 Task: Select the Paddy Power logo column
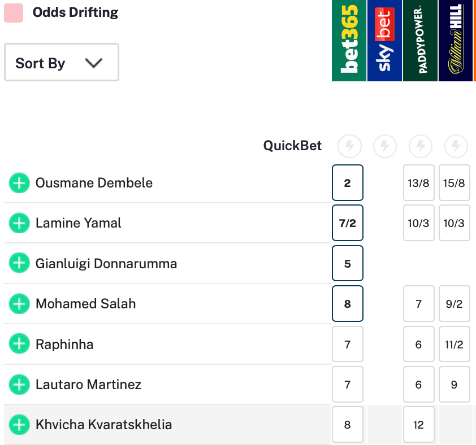click(420, 40)
